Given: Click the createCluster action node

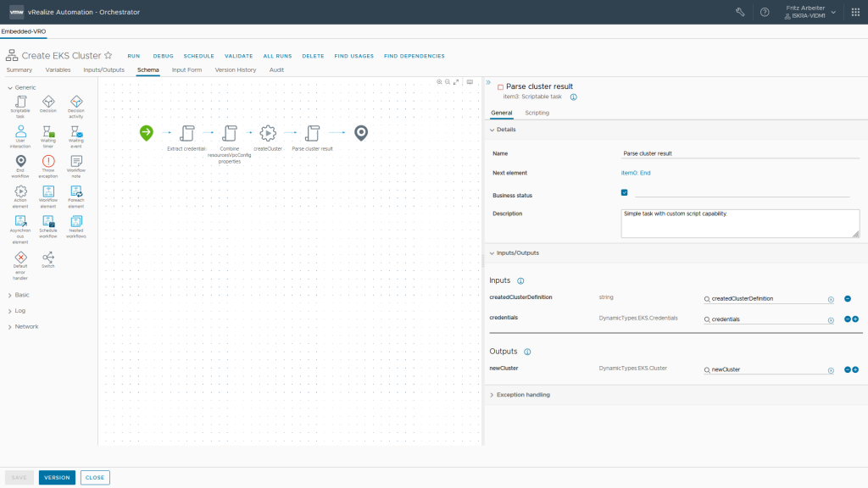Looking at the screenshot, I should (268, 133).
